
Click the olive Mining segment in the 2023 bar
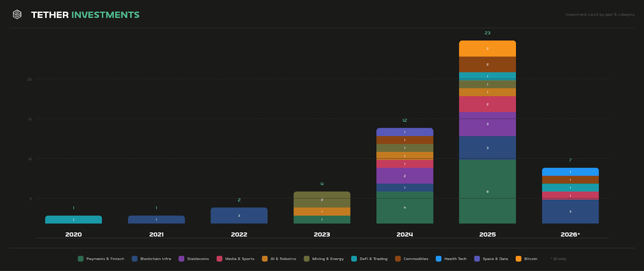pos(322,199)
